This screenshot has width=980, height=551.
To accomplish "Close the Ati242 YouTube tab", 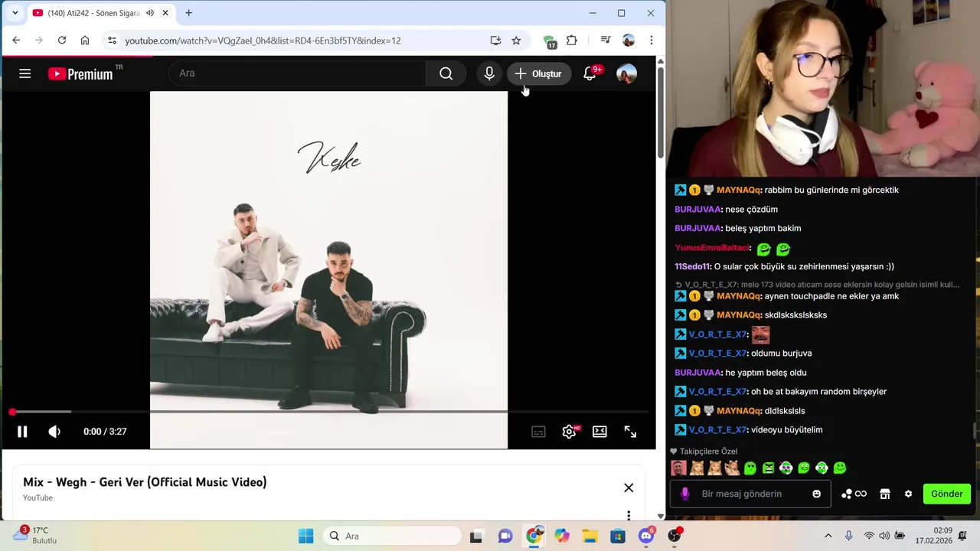I will (165, 13).
